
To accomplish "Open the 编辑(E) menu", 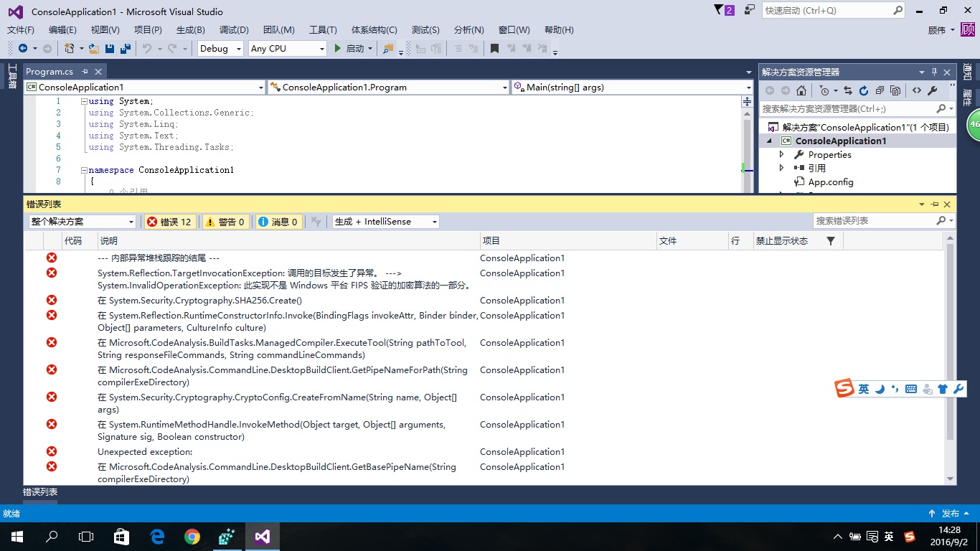I will point(62,29).
